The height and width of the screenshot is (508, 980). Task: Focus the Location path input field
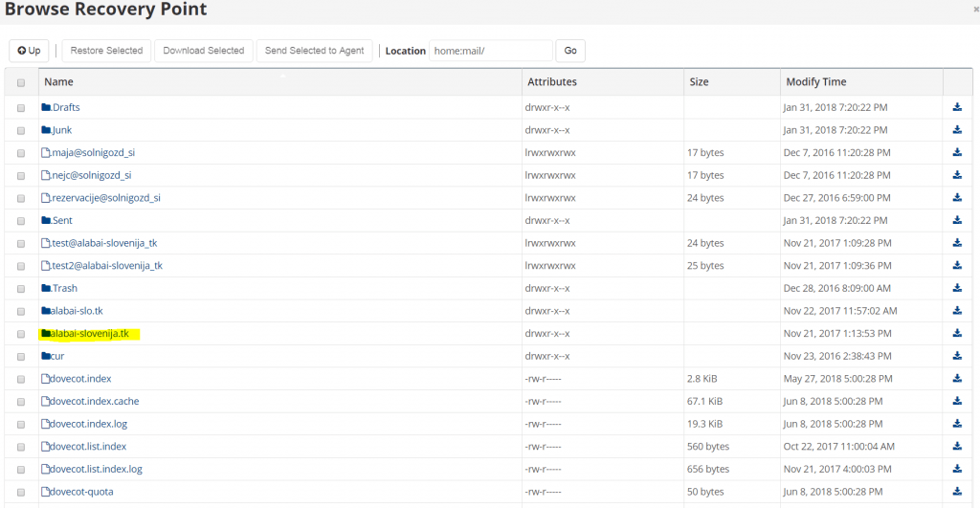click(491, 51)
